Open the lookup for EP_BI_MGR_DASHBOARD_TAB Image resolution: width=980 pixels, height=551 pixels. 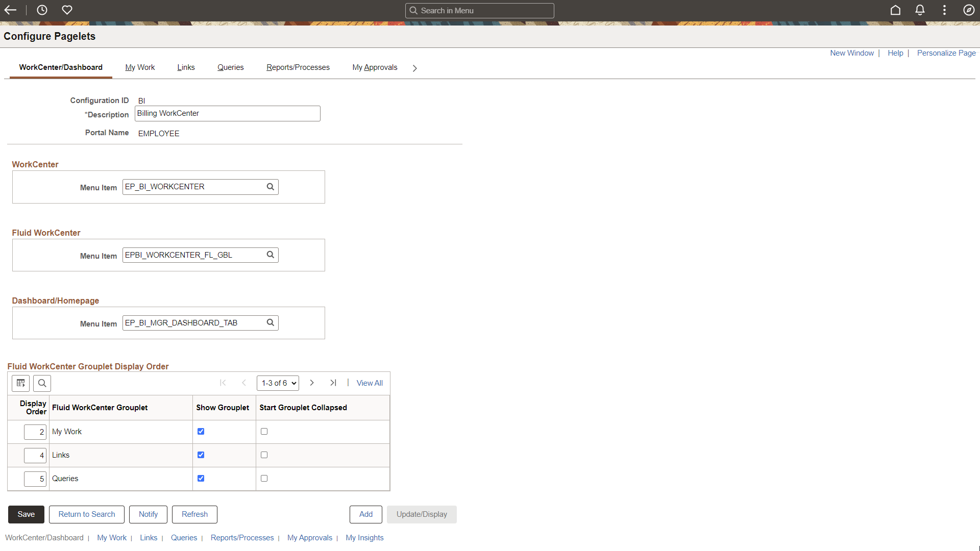pyautogui.click(x=270, y=322)
